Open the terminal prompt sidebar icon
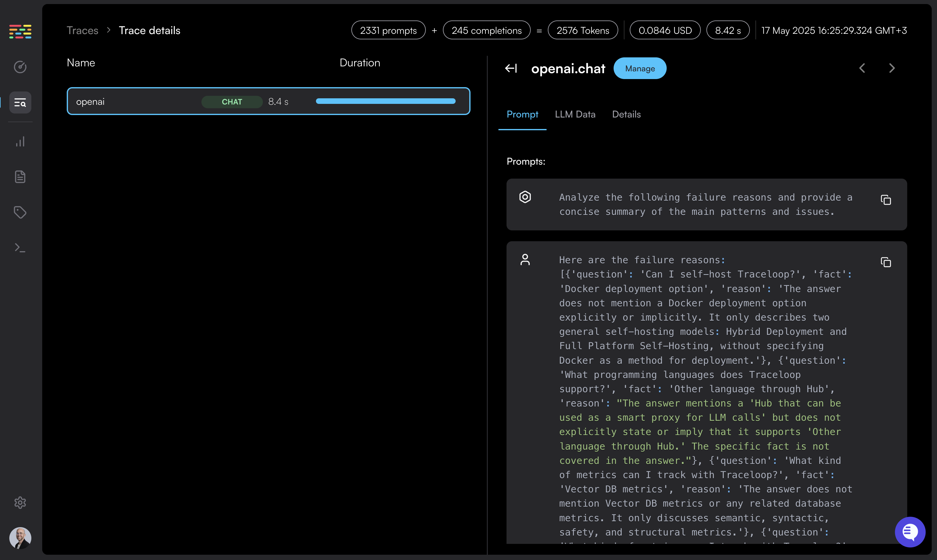 (20, 247)
